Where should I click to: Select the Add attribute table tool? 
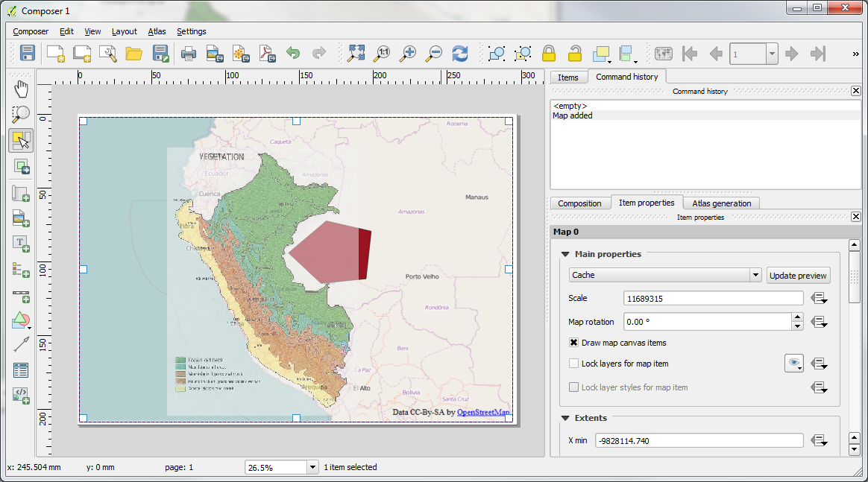pyautogui.click(x=21, y=370)
